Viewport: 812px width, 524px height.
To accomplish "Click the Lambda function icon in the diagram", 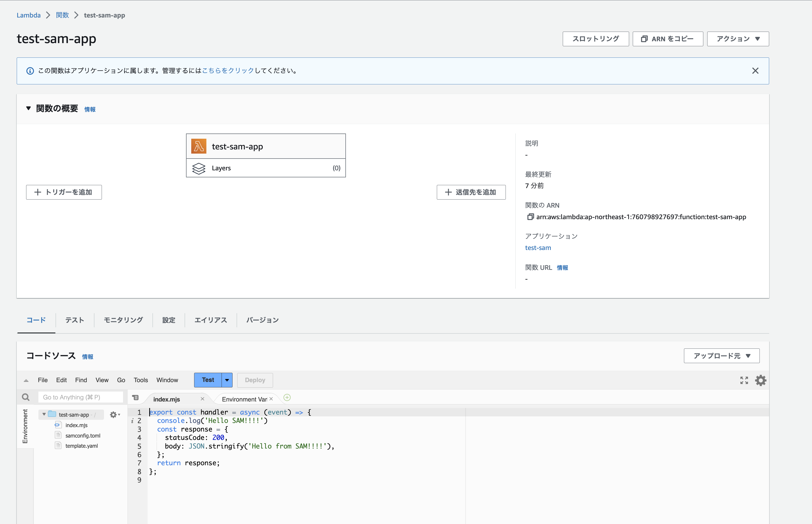I will tap(199, 146).
